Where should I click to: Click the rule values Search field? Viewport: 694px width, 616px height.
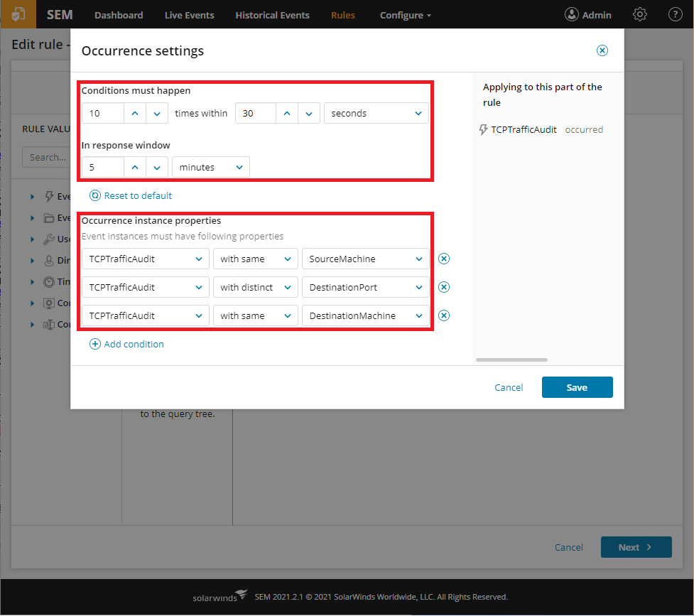[x=46, y=157]
